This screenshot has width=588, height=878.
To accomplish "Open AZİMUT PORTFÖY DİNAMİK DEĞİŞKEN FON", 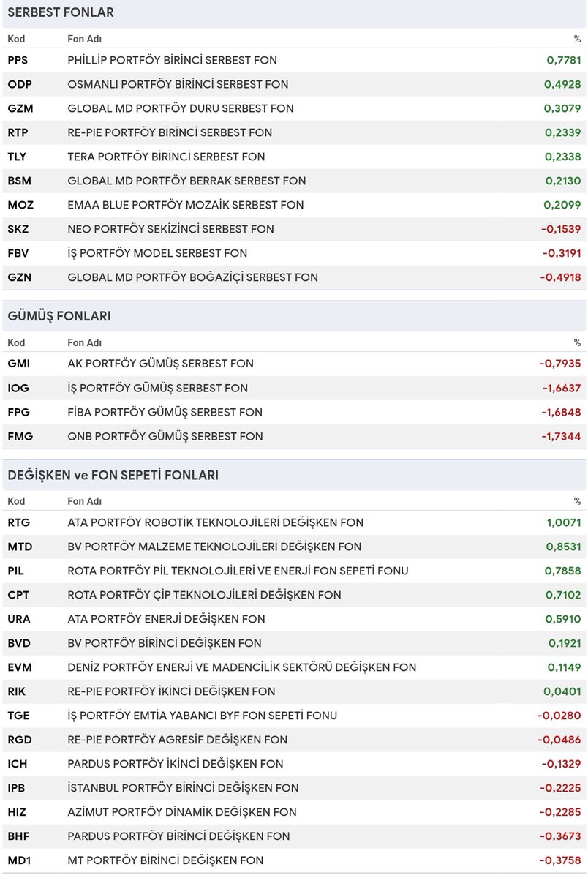I will (182, 812).
